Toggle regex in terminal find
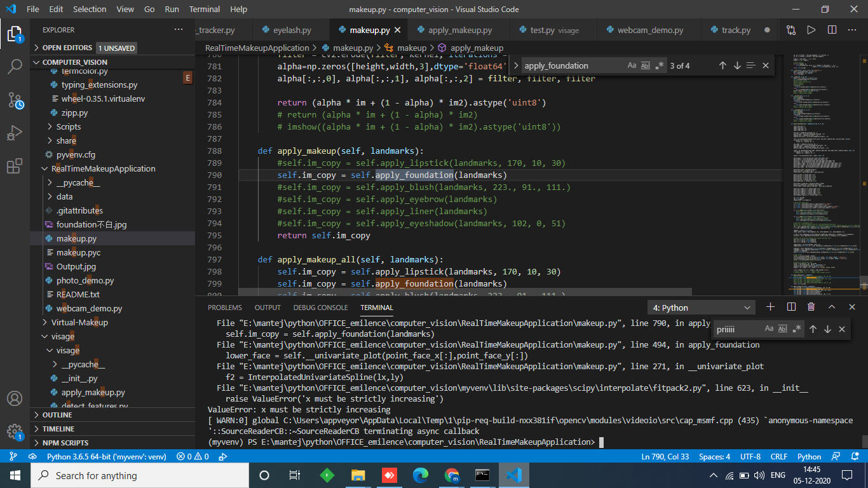 [x=797, y=329]
